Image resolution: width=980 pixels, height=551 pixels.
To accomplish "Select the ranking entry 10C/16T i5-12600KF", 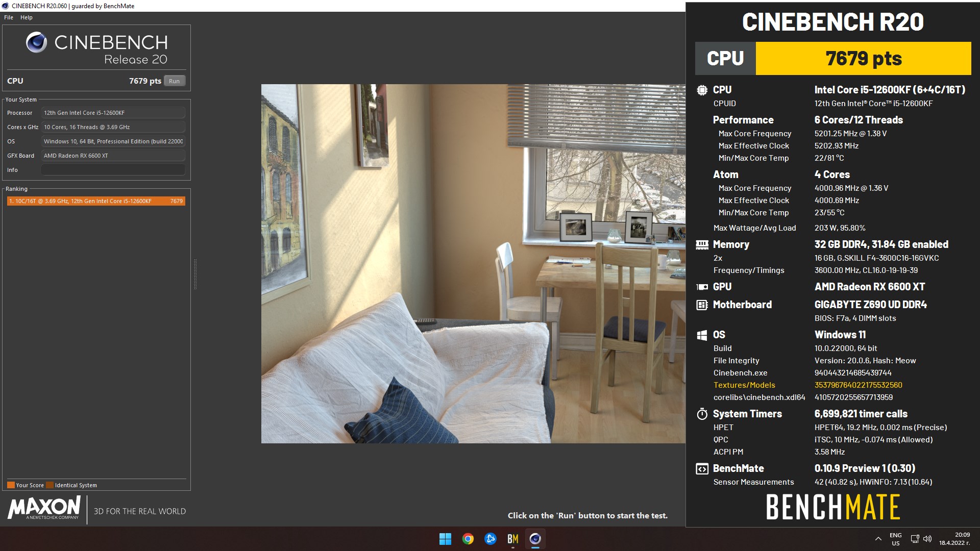I will click(x=96, y=201).
